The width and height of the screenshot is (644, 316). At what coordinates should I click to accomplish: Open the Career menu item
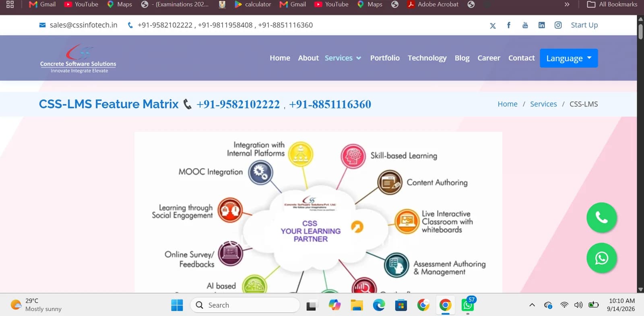(489, 58)
